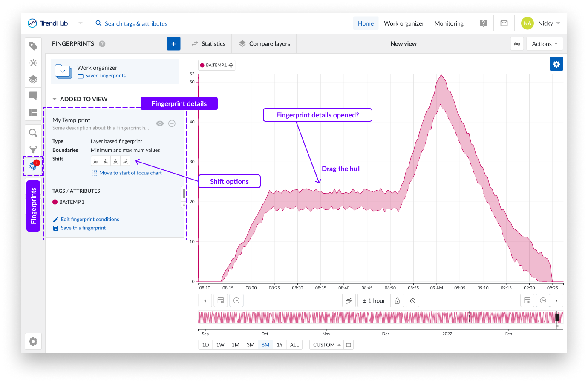Open the fingerprints icon in sidebar
Screen dimensions: 588x383
pos(33,166)
